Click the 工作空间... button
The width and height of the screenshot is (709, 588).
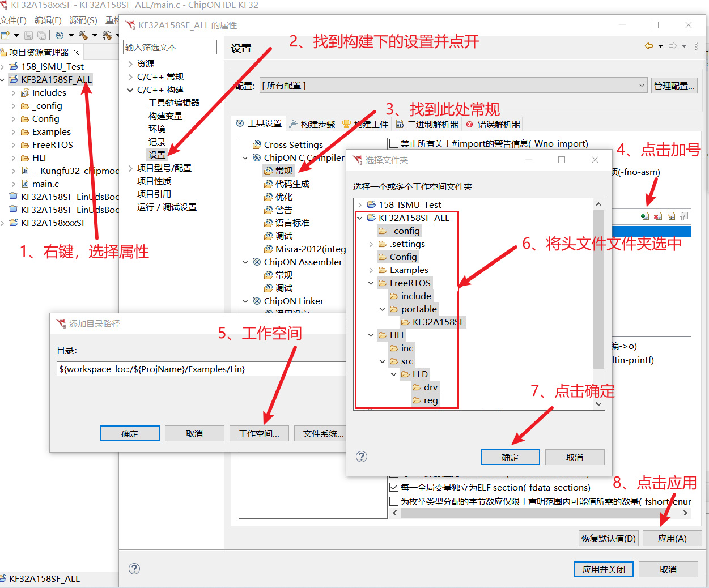pos(259,433)
